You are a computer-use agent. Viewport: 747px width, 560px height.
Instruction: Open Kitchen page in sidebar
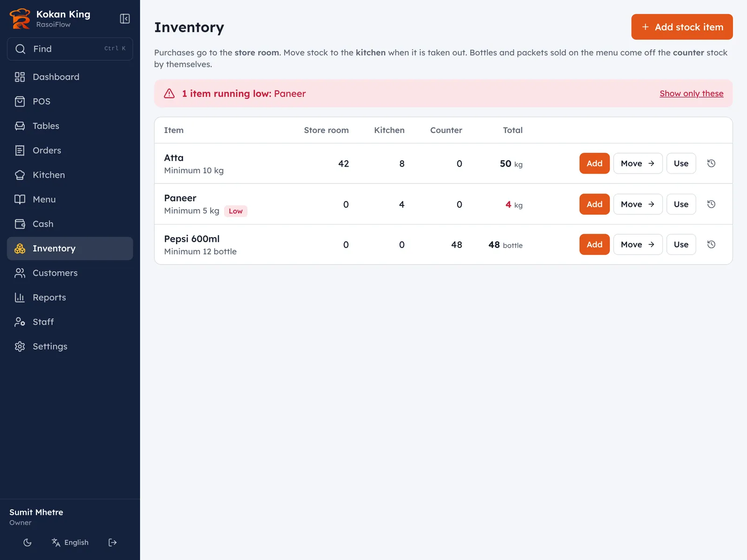pyautogui.click(x=70, y=175)
